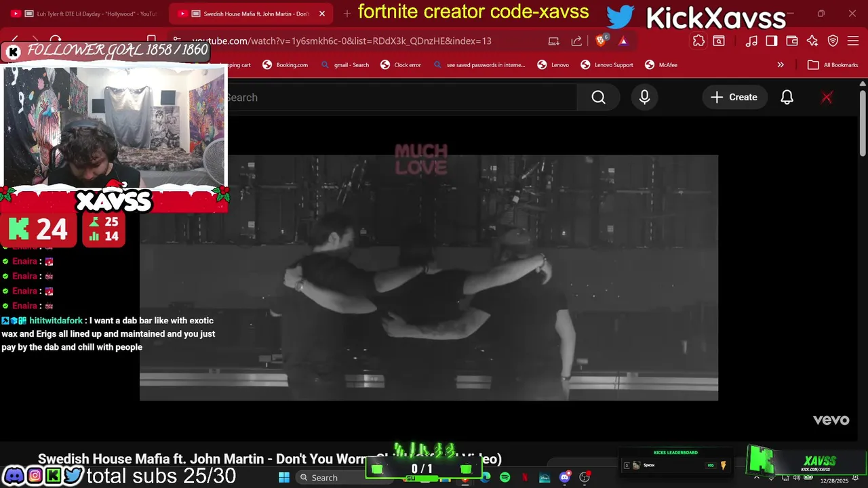Click the Instagram icon in the overlay
This screenshot has width=868, height=488.
tap(34, 475)
